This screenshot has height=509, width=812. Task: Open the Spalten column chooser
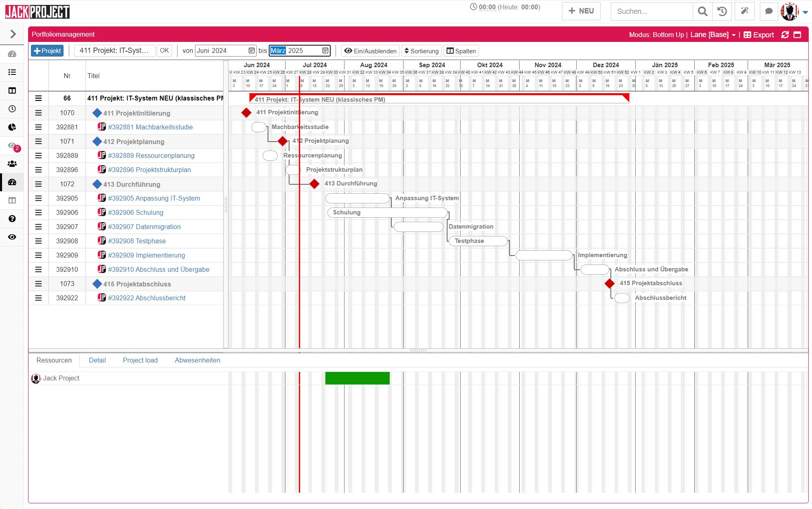coord(461,51)
